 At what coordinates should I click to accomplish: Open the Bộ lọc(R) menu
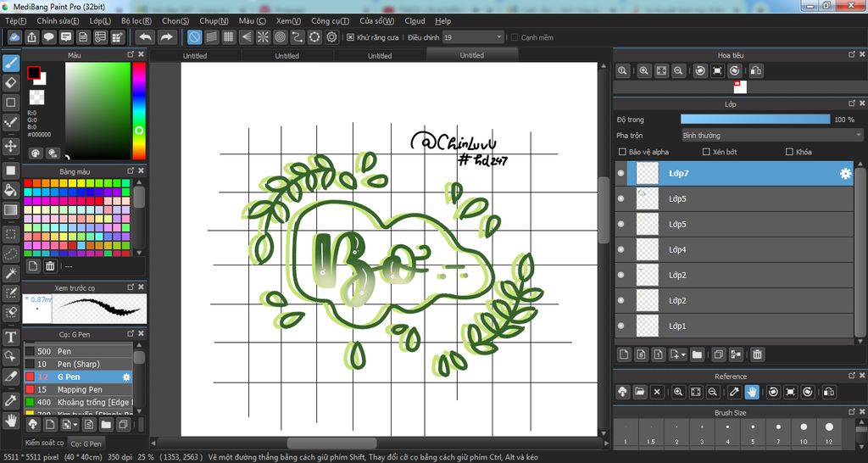[x=136, y=21]
